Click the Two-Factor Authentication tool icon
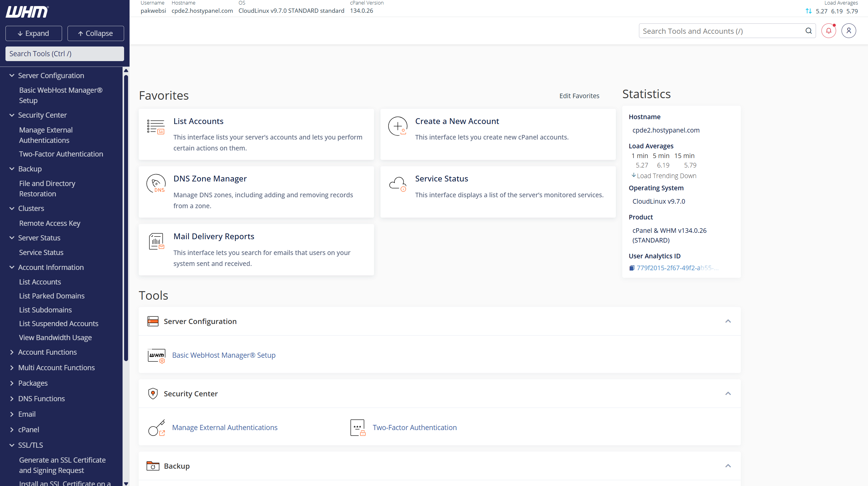 click(358, 428)
